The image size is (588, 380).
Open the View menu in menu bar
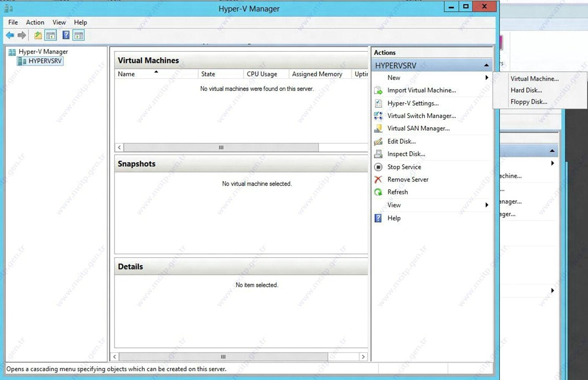[59, 22]
